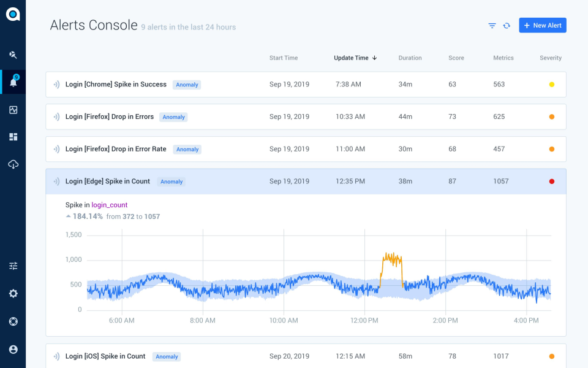
Task: Collapse the Login [Edge] Spike in Count row
Action: pyautogui.click(x=306, y=182)
